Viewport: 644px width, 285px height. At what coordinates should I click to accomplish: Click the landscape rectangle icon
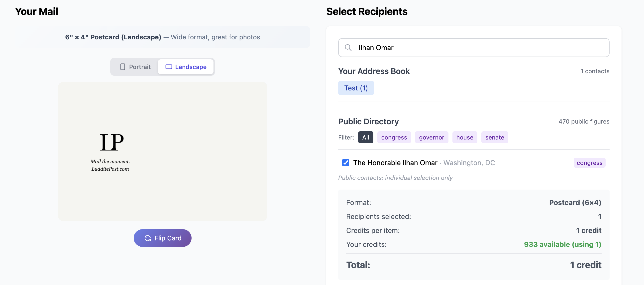169,67
